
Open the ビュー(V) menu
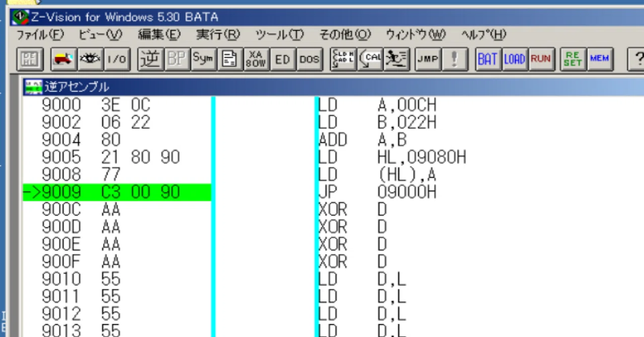101,35
